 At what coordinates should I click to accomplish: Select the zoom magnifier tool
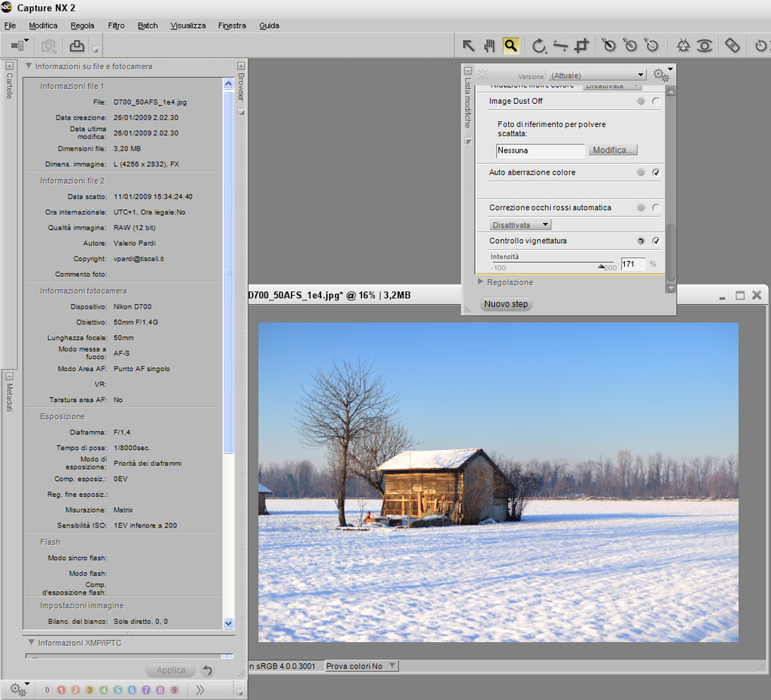click(511, 46)
